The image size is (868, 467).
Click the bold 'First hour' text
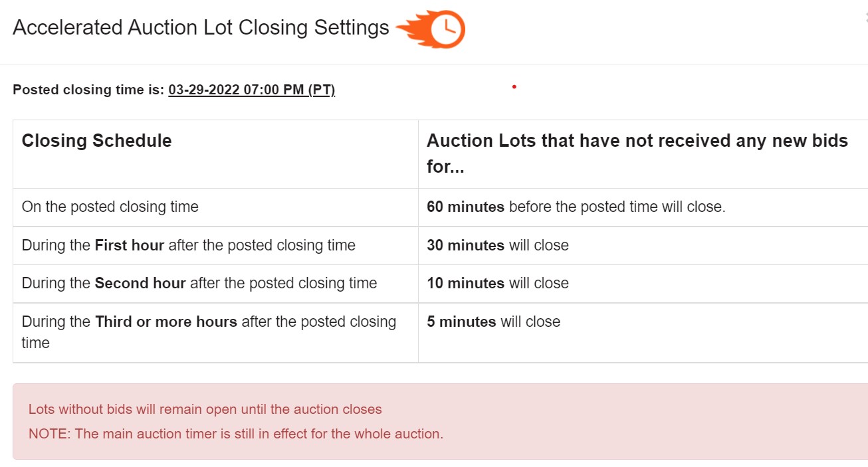point(130,245)
